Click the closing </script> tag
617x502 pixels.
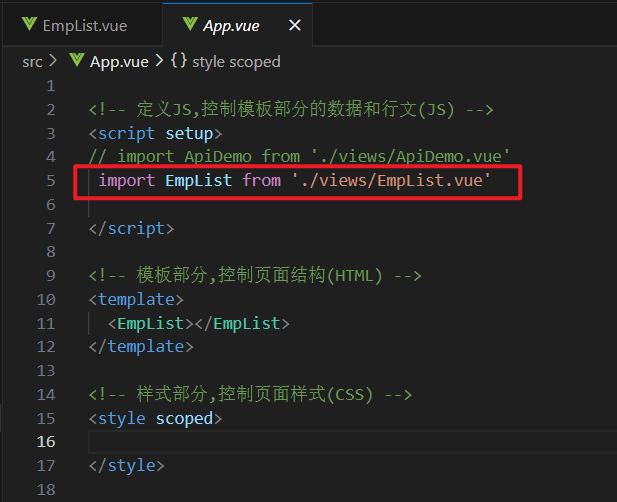pyautogui.click(x=131, y=229)
